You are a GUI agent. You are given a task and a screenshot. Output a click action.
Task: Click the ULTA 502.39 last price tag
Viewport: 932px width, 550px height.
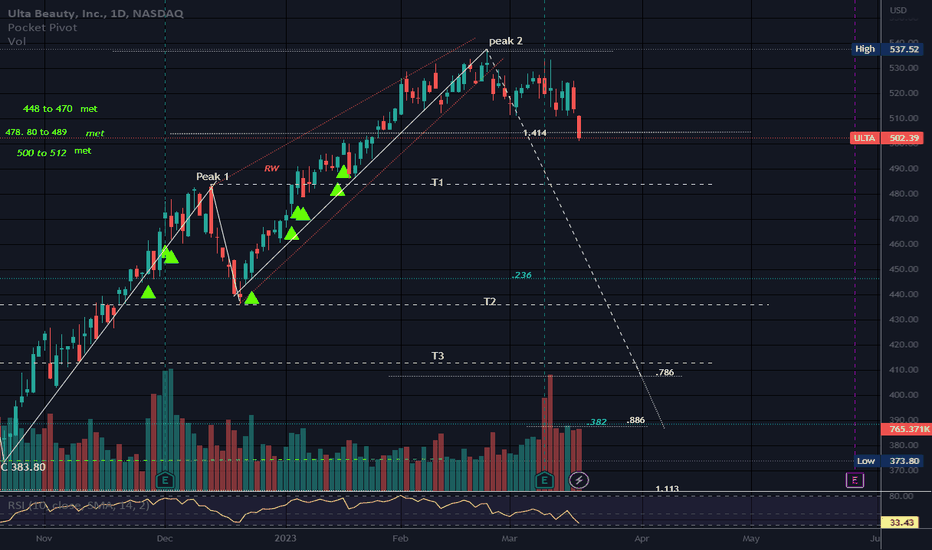[887, 138]
